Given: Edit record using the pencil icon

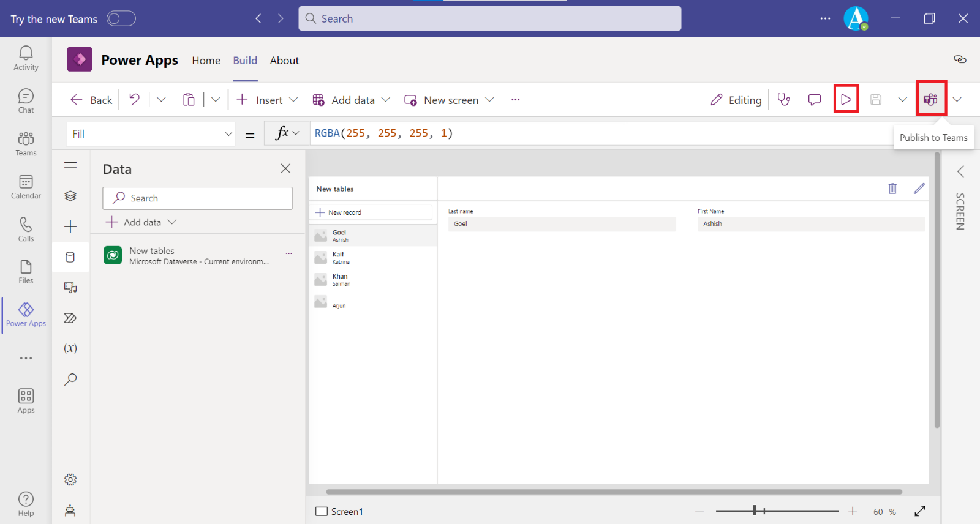Looking at the screenshot, I should tap(919, 189).
